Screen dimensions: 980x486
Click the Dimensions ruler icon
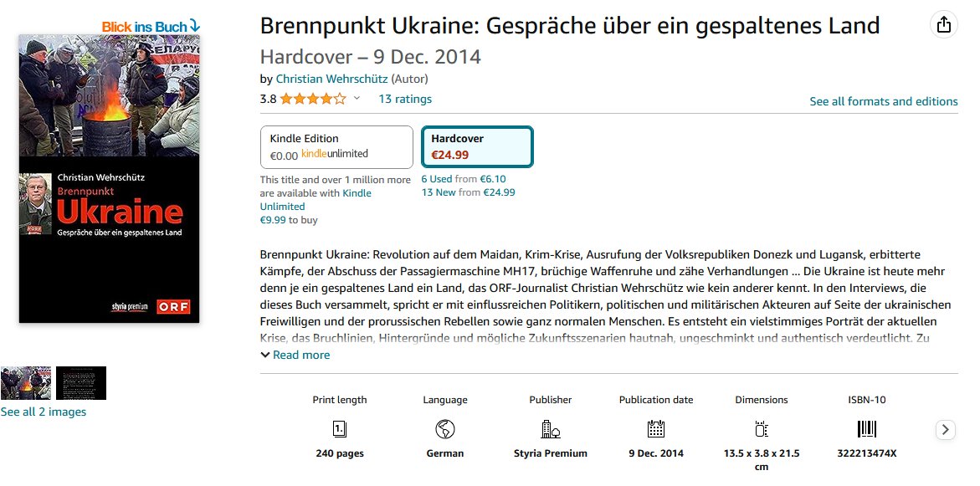(x=762, y=428)
